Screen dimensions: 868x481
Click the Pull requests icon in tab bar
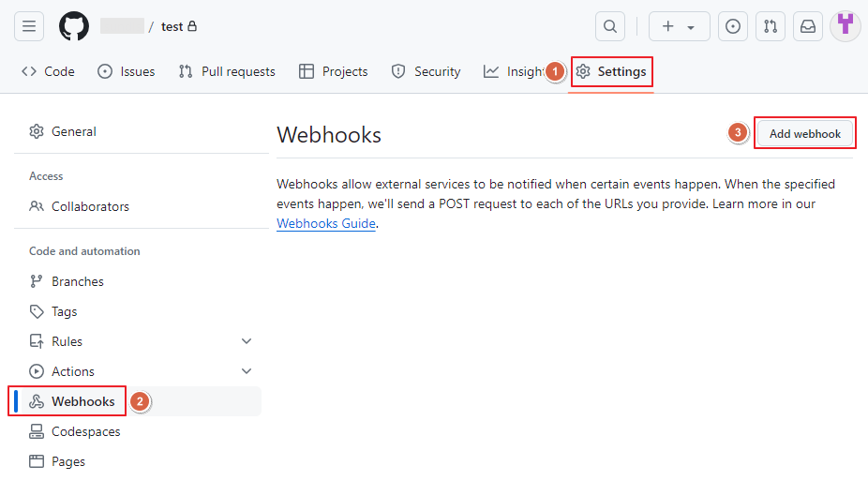click(186, 71)
